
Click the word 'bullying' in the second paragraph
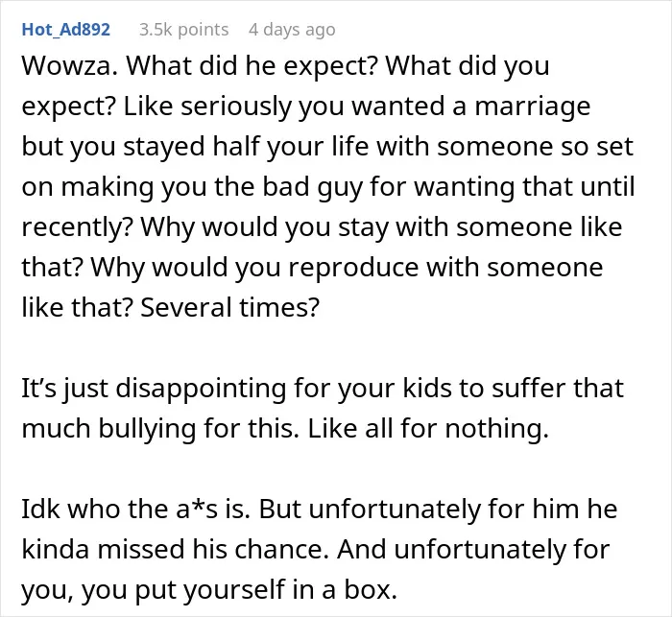tap(147, 430)
